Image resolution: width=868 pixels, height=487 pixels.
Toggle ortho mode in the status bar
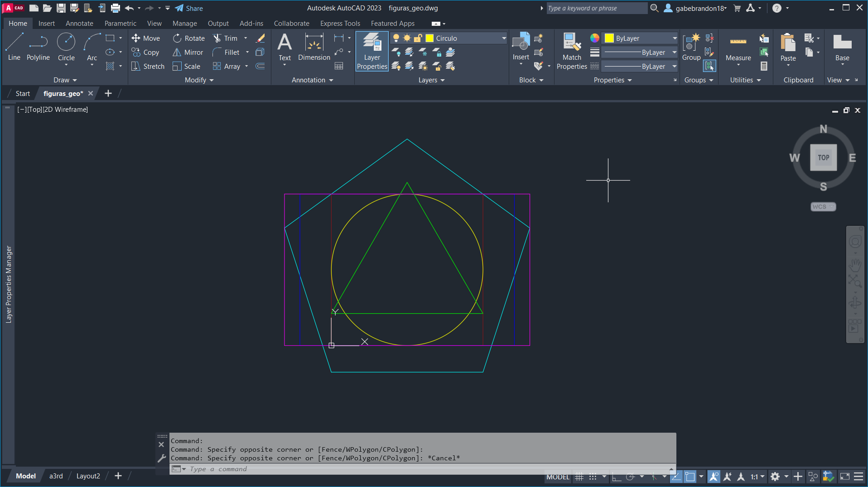click(615, 476)
